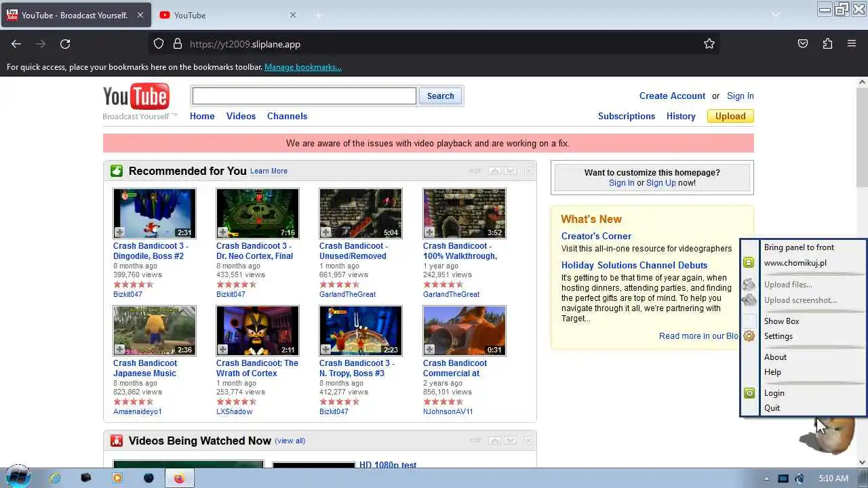Close the second YouTube tab
This screenshot has height=488, width=868.
point(293,15)
